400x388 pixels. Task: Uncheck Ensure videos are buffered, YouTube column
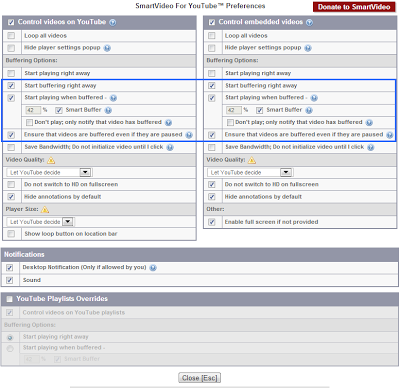(x=11, y=135)
